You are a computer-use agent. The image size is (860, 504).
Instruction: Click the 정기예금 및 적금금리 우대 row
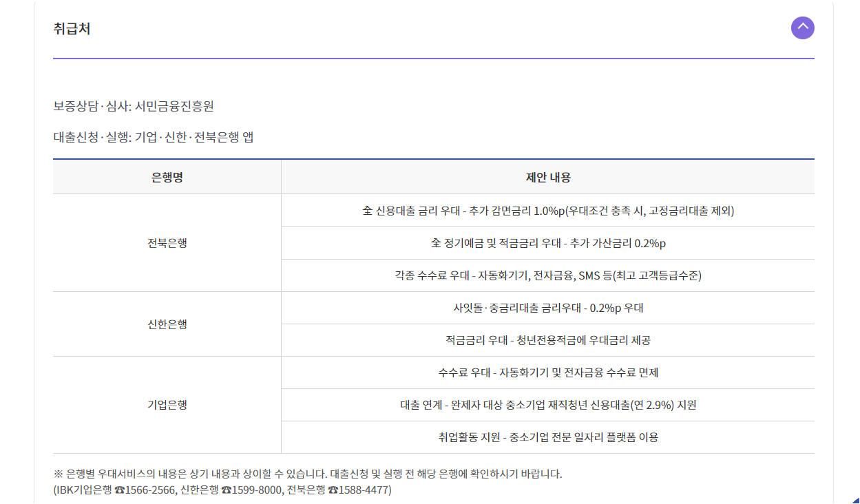pyautogui.click(x=547, y=242)
